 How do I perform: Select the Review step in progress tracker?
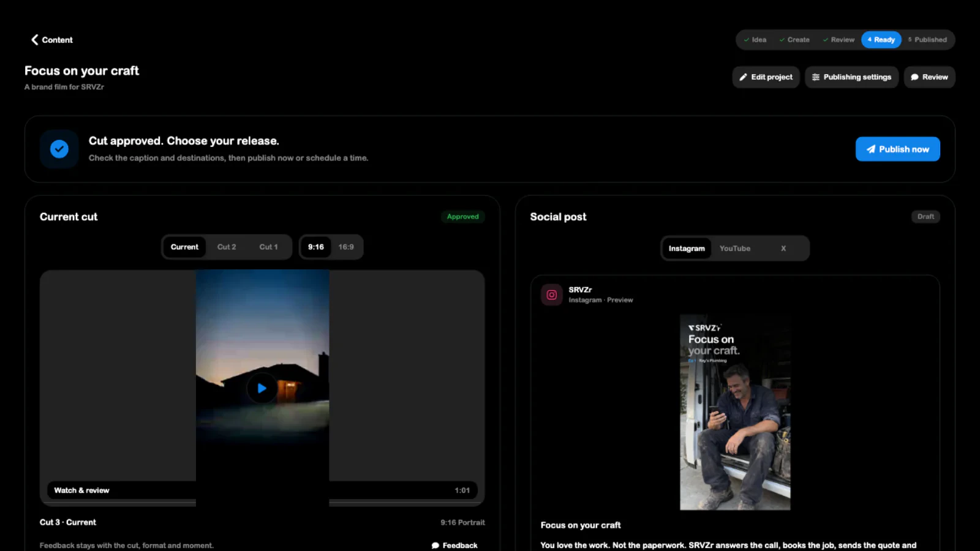click(839, 40)
